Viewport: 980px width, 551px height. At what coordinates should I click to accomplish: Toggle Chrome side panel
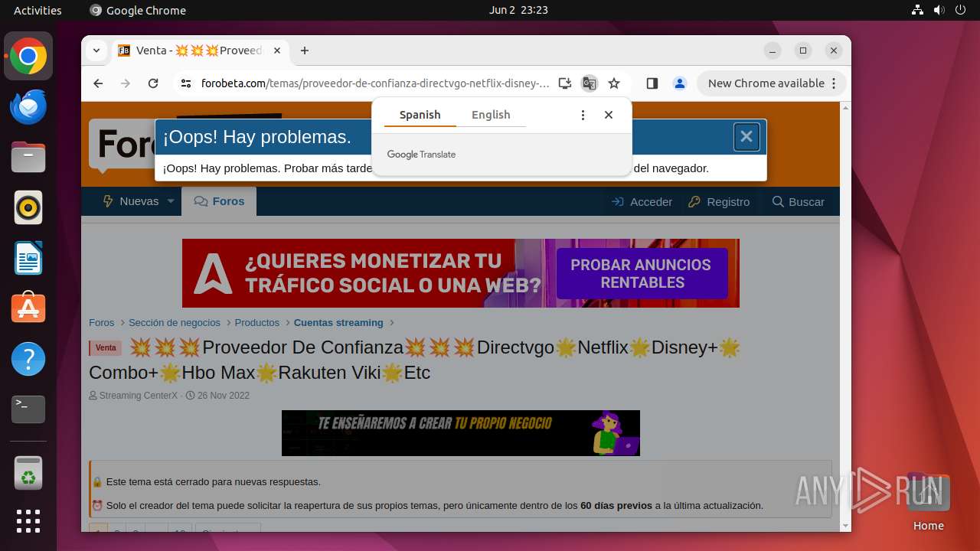[652, 83]
